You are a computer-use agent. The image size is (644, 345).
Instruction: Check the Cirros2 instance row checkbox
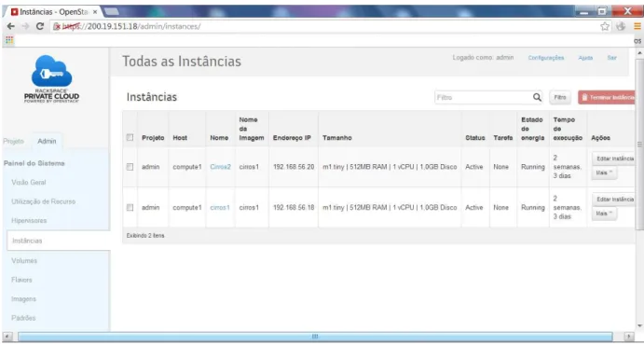click(130, 167)
